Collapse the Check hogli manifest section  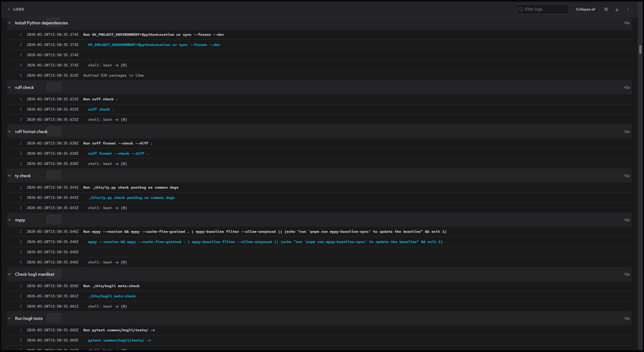pos(9,274)
